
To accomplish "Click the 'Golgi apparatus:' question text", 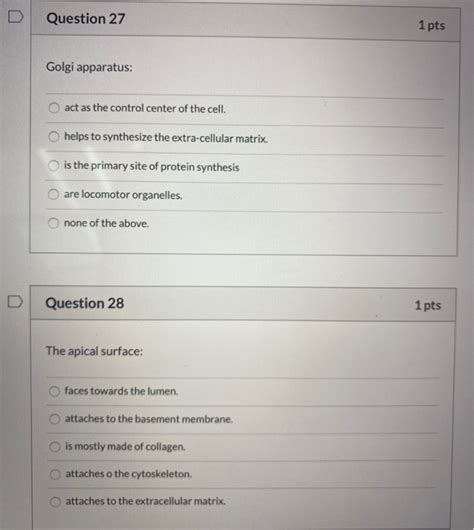I will pos(89,67).
